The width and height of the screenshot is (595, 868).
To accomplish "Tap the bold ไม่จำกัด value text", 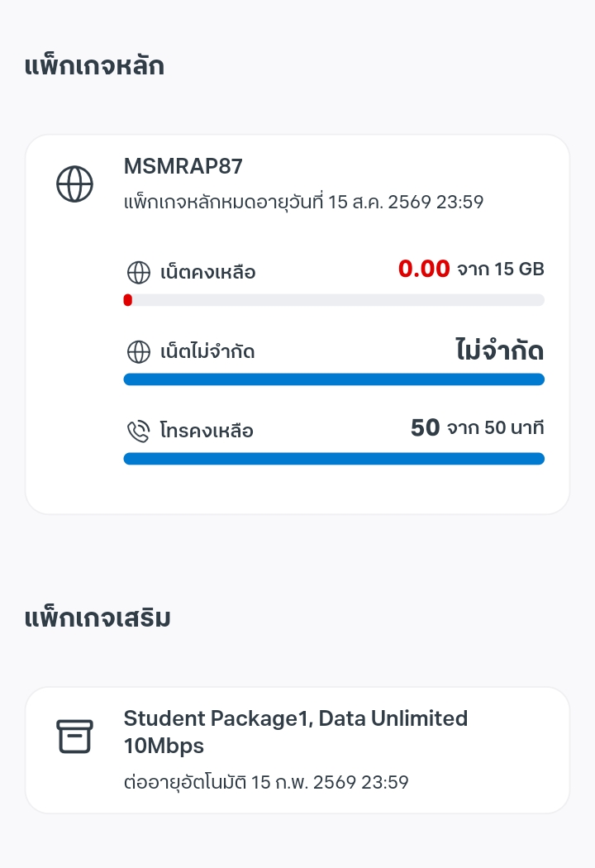I will tap(499, 351).
